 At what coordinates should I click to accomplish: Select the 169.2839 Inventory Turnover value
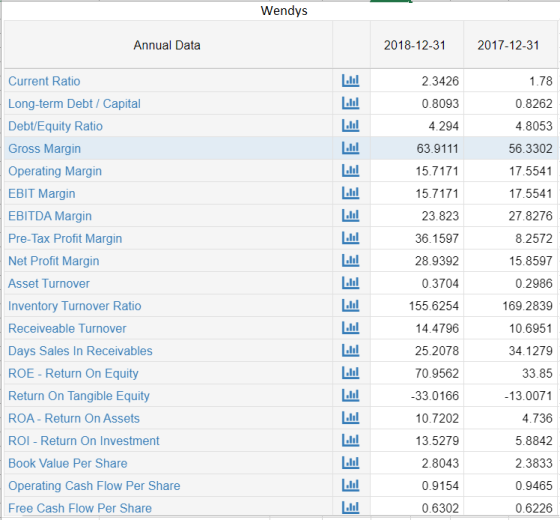point(528,306)
